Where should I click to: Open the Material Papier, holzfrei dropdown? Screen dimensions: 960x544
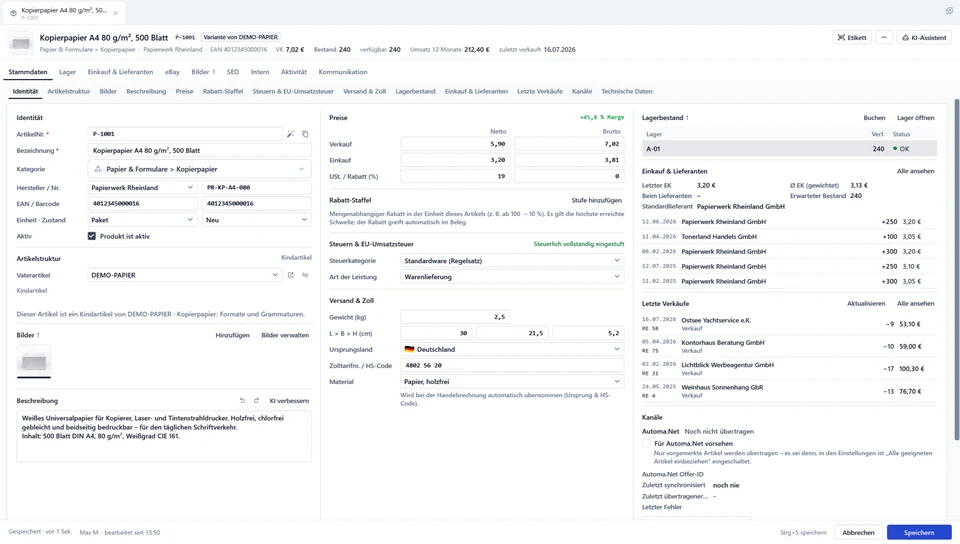click(512, 382)
